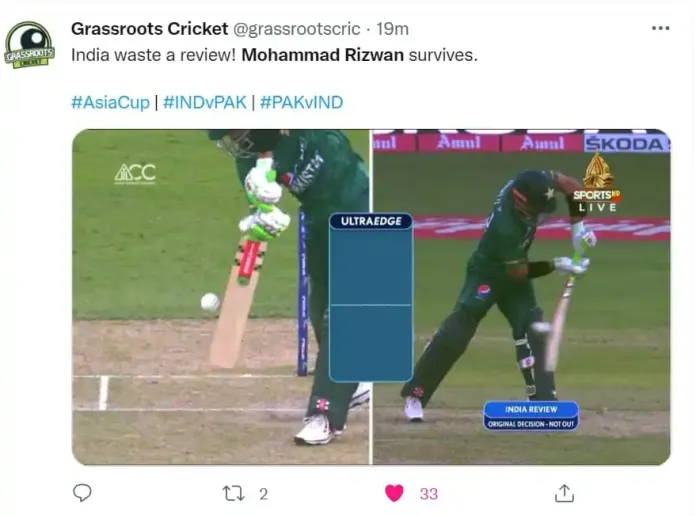
Task: Open the #INDvPAK hashtag
Action: click(x=205, y=103)
